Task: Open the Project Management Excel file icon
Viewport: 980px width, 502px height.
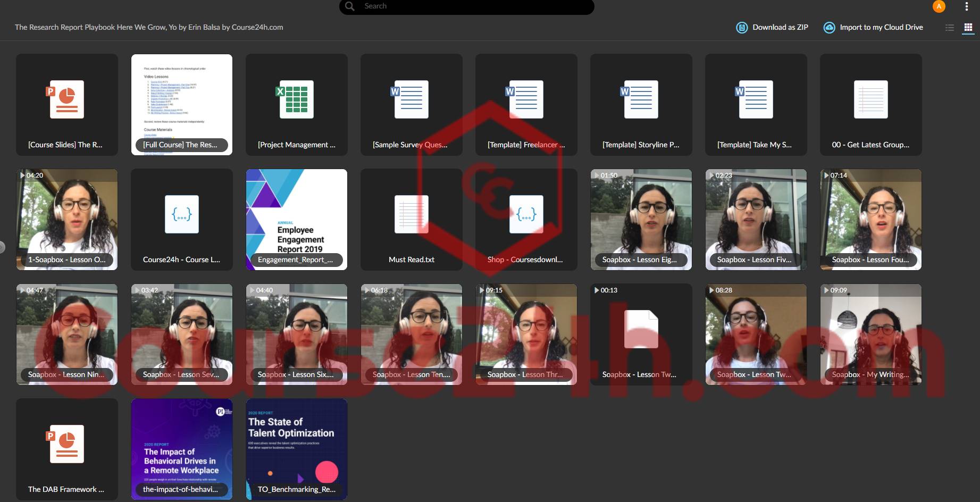Action: pos(296,99)
